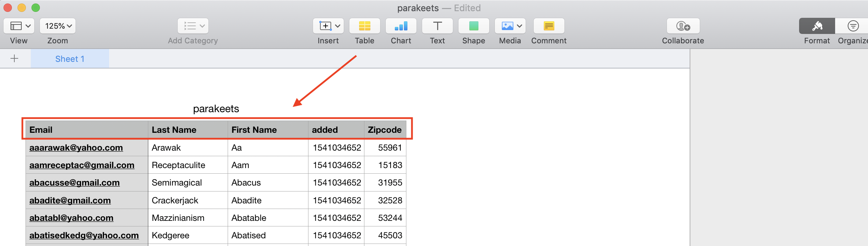Screen dimensions: 868x246
Task: Select the parakeets table title
Action: [x=216, y=109]
